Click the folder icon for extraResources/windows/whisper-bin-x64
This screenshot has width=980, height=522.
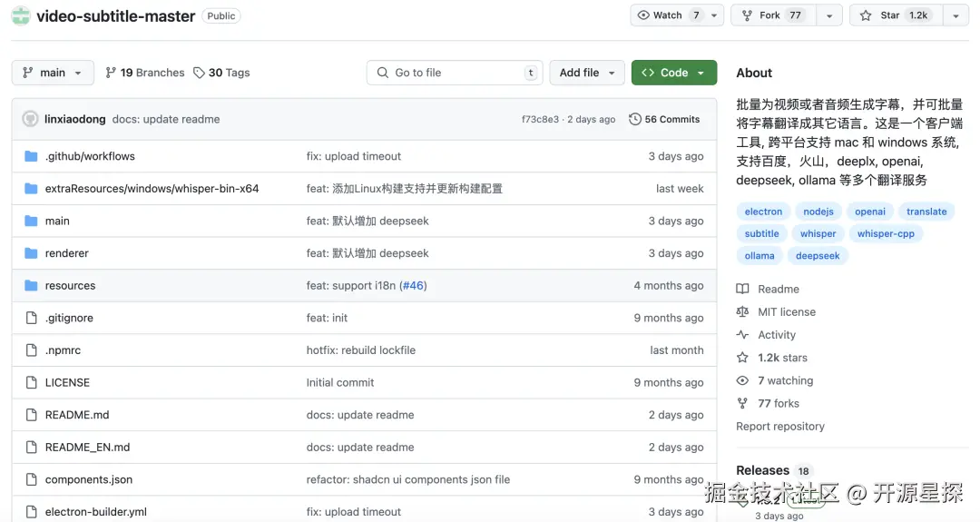click(x=31, y=188)
